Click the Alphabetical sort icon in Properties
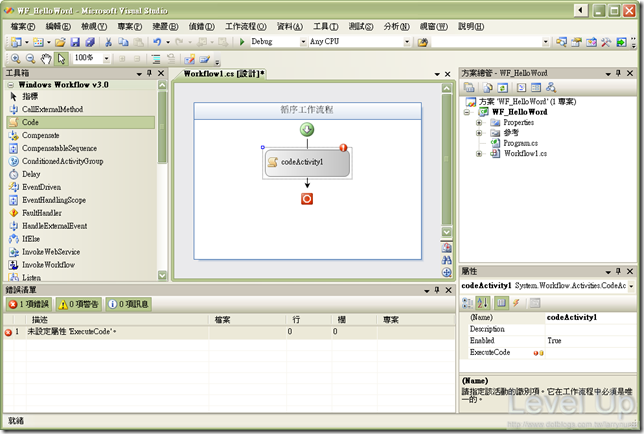 click(x=482, y=303)
